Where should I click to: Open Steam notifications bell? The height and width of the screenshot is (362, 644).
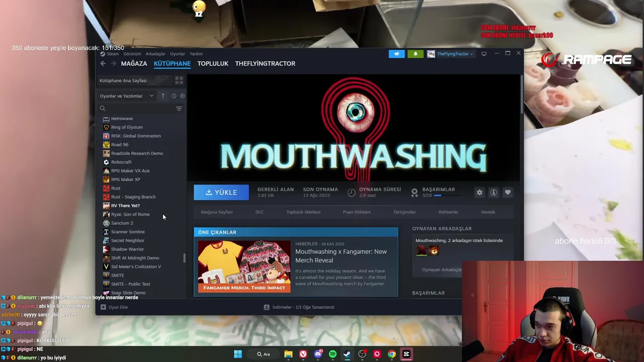pos(415,54)
